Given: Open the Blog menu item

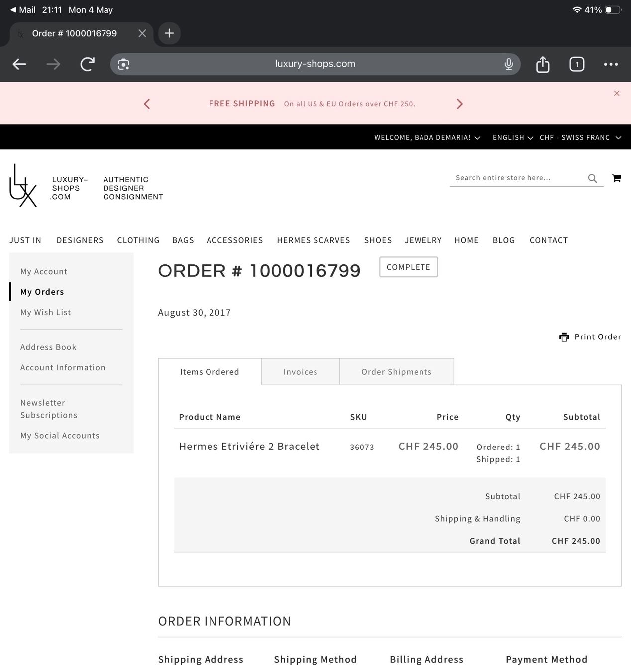Looking at the screenshot, I should (504, 240).
